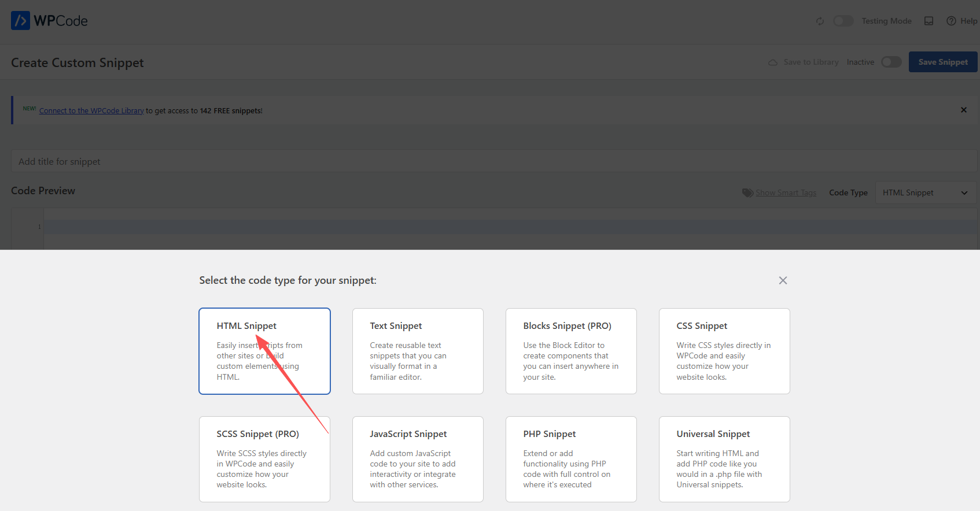Toggle the Inactive snippet switch
The height and width of the screenshot is (511, 980).
point(891,62)
